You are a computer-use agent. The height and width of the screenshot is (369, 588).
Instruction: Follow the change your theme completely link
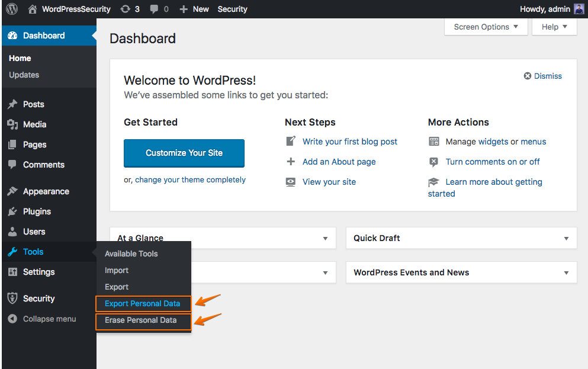[x=191, y=180]
